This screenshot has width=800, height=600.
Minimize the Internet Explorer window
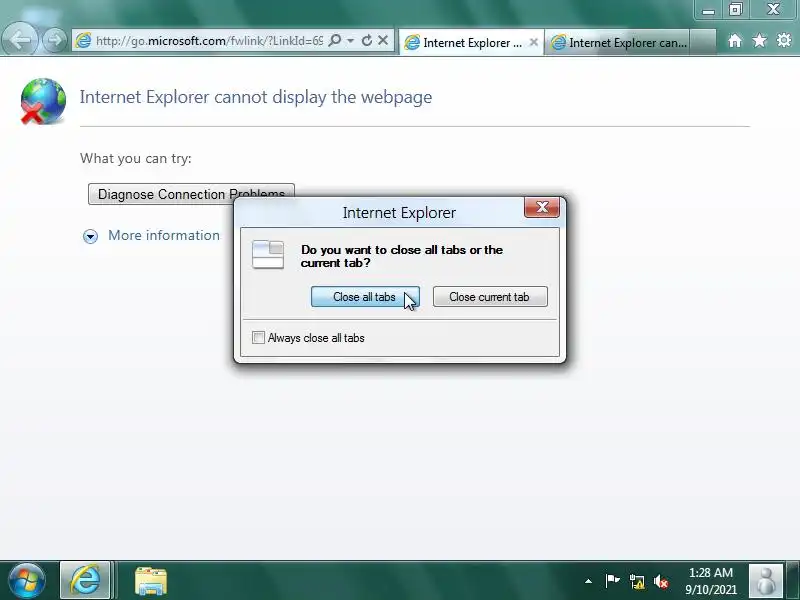click(708, 10)
